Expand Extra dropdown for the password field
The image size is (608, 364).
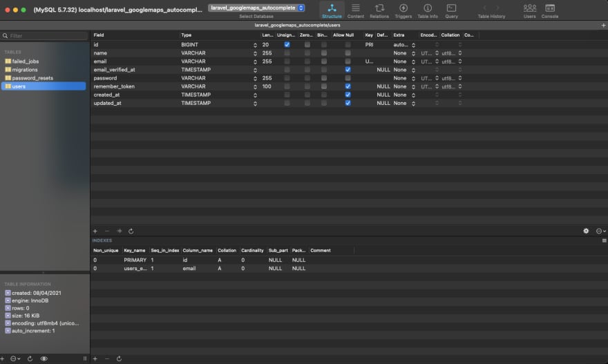pyautogui.click(x=414, y=78)
